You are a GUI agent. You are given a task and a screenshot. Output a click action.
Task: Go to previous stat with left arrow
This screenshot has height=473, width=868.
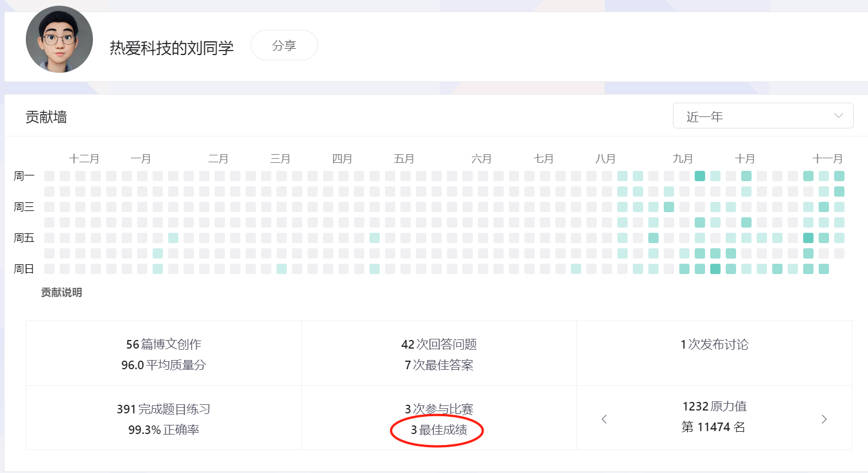(604, 419)
